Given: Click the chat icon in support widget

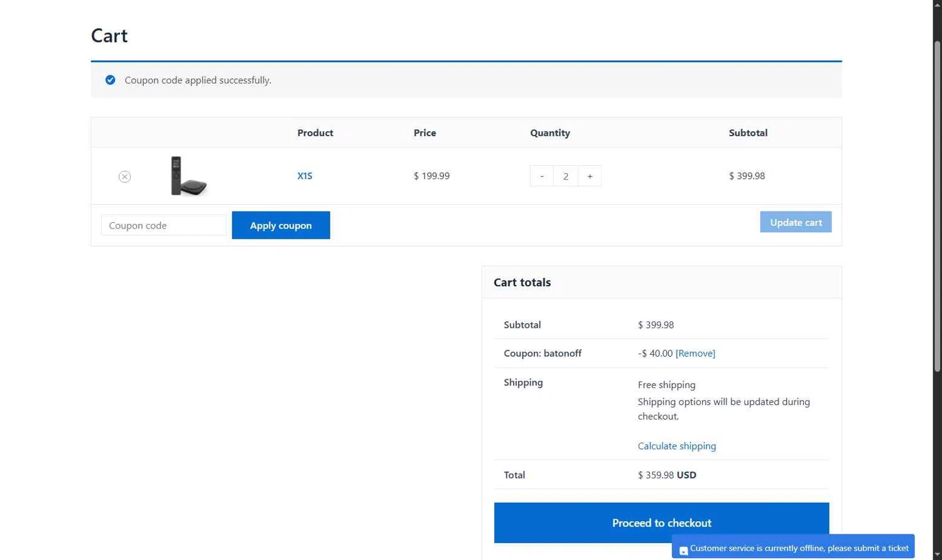Looking at the screenshot, I should pyautogui.click(x=683, y=551).
